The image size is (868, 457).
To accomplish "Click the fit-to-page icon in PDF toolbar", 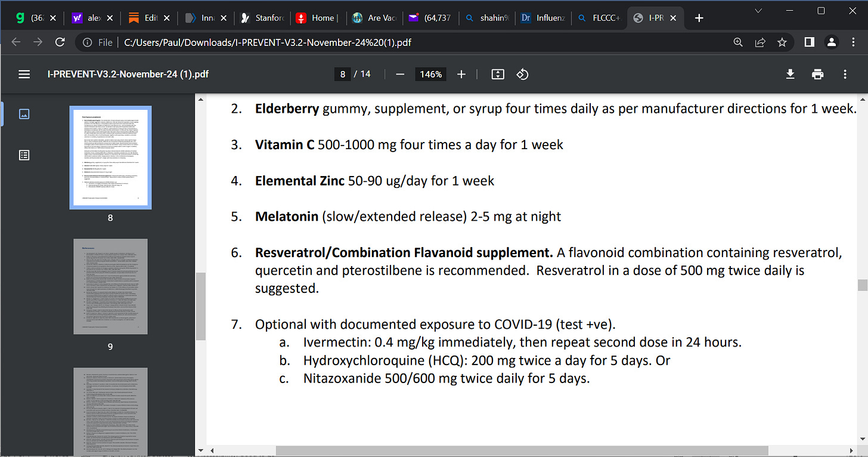I will (498, 74).
